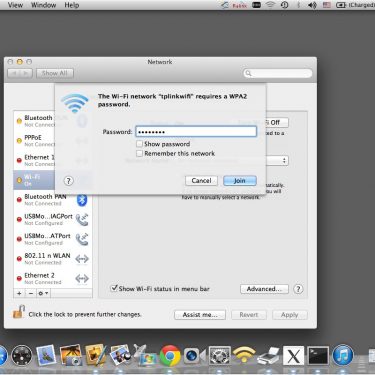Add a network service with plus button
Viewport: 375px width, 375px height.
tap(19, 293)
